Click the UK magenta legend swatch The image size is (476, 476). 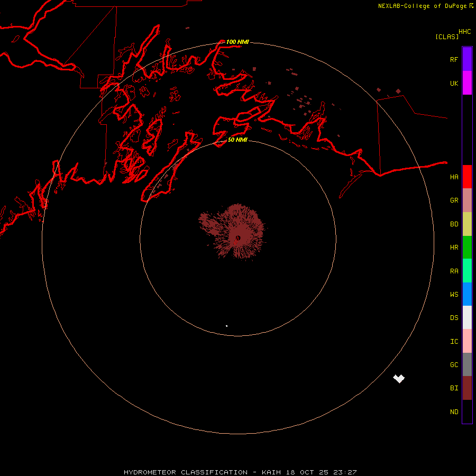(x=467, y=83)
